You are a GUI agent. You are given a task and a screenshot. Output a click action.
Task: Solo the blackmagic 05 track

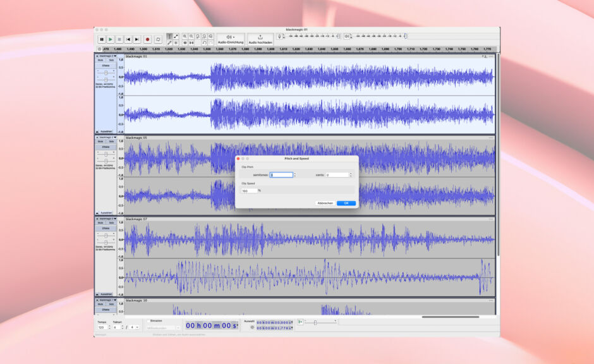coord(111,141)
